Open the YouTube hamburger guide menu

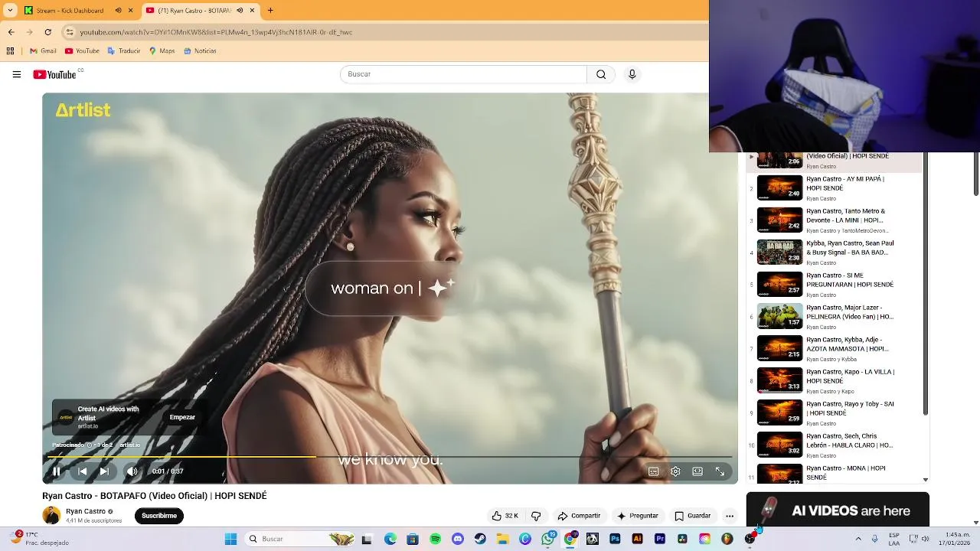17,74
